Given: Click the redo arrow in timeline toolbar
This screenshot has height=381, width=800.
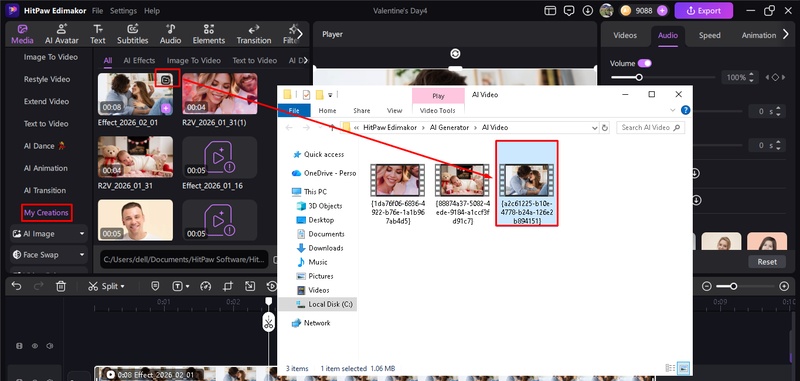Looking at the screenshot, I should (x=39, y=286).
